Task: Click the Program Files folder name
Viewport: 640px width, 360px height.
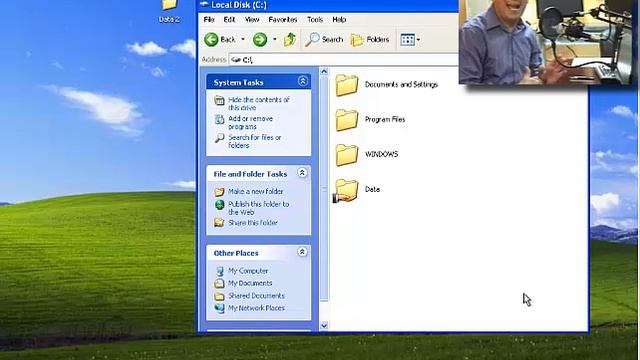Action: [x=385, y=120]
